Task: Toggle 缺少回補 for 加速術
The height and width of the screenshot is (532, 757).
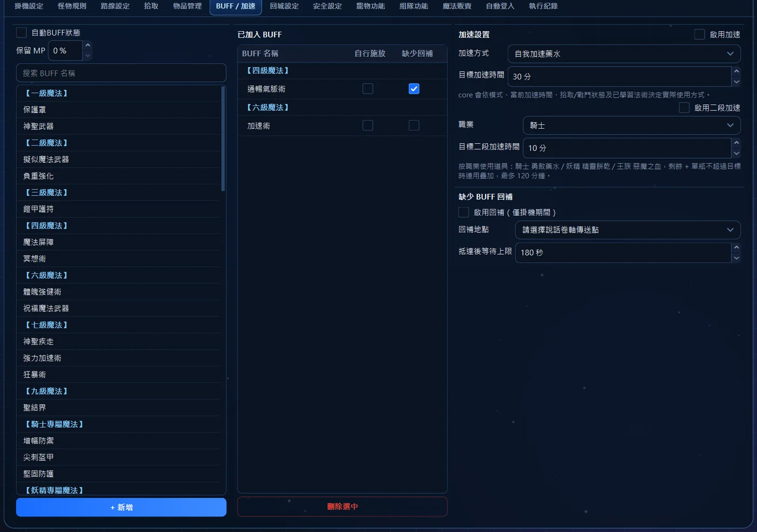Action: 414,125
